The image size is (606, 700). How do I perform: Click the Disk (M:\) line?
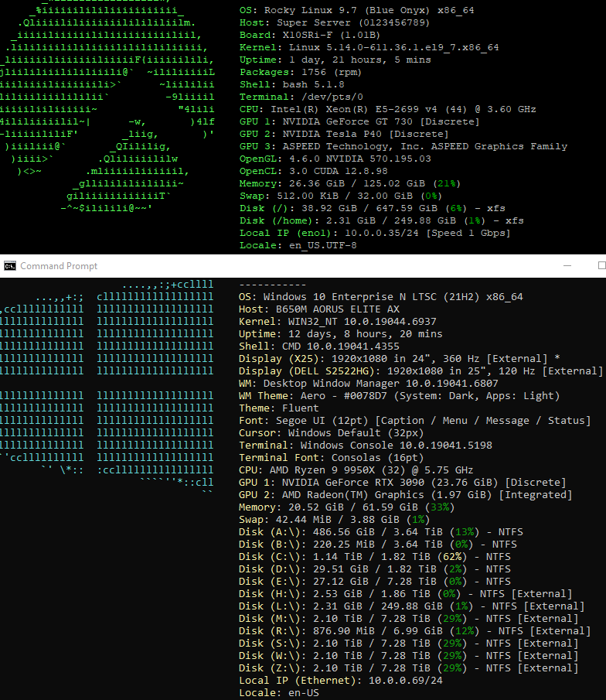(408, 620)
